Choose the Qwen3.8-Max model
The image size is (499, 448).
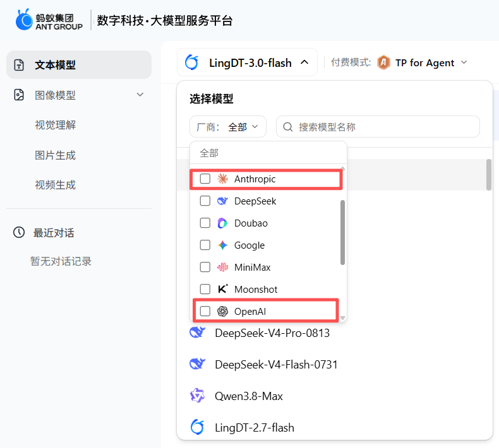pyautogui.click(x=331, y=396)
